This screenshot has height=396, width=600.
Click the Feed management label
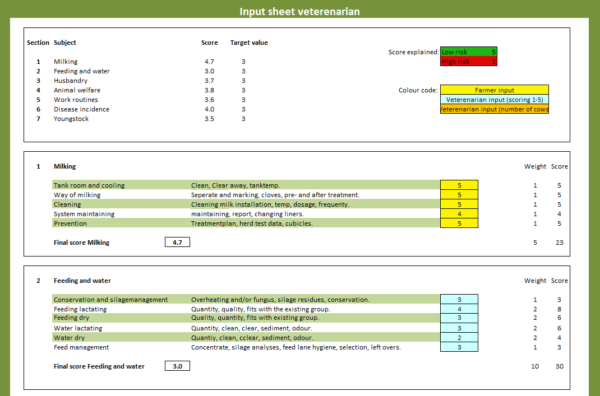point(81,347)
